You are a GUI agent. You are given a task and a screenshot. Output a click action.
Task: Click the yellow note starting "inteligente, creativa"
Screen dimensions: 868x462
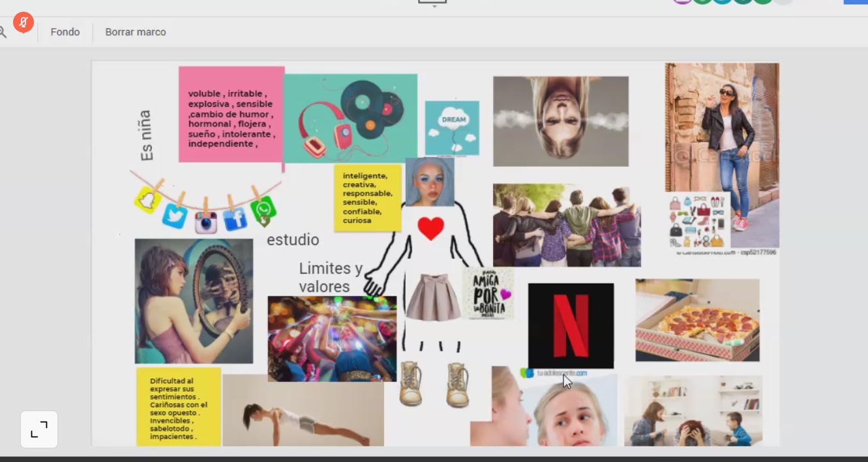tap(367, 197)
